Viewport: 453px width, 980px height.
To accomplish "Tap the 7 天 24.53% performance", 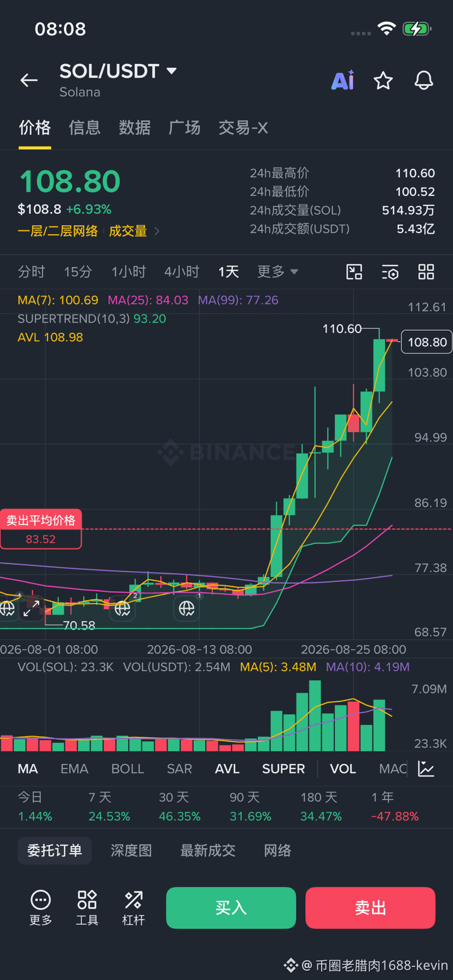I will tap(109, 807).
